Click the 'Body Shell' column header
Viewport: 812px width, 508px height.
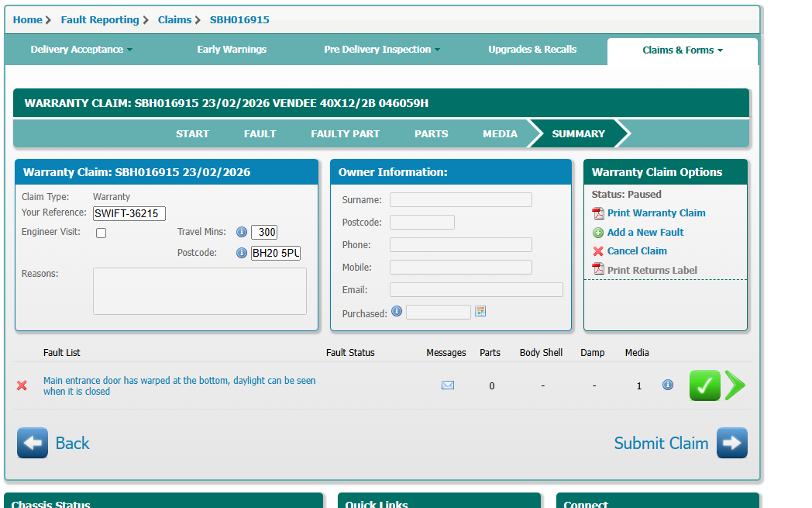(541, 352)
